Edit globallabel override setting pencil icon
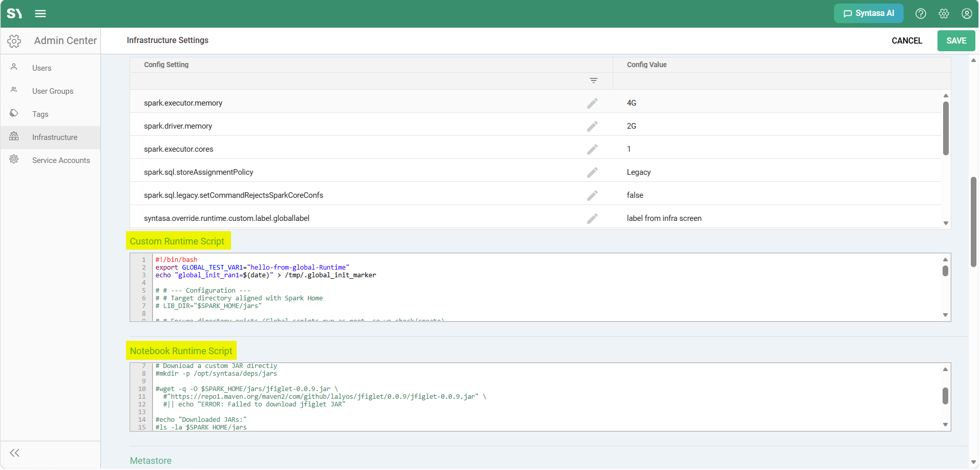 (x=592, y=218)
